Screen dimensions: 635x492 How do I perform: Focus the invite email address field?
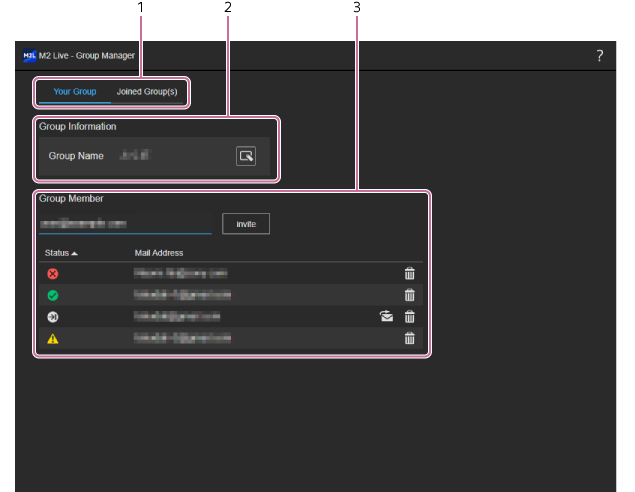coord(125,224)
